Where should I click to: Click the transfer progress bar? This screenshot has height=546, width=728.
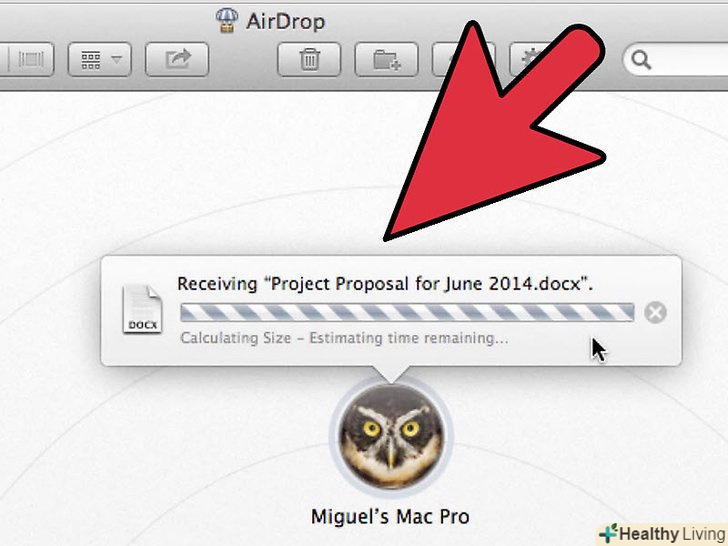point(407,312)
